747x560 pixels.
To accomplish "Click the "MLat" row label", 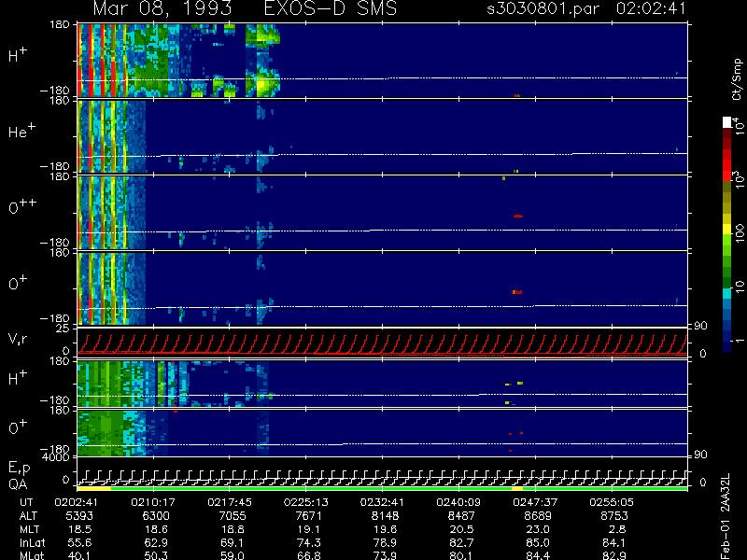I will [32, 555].
